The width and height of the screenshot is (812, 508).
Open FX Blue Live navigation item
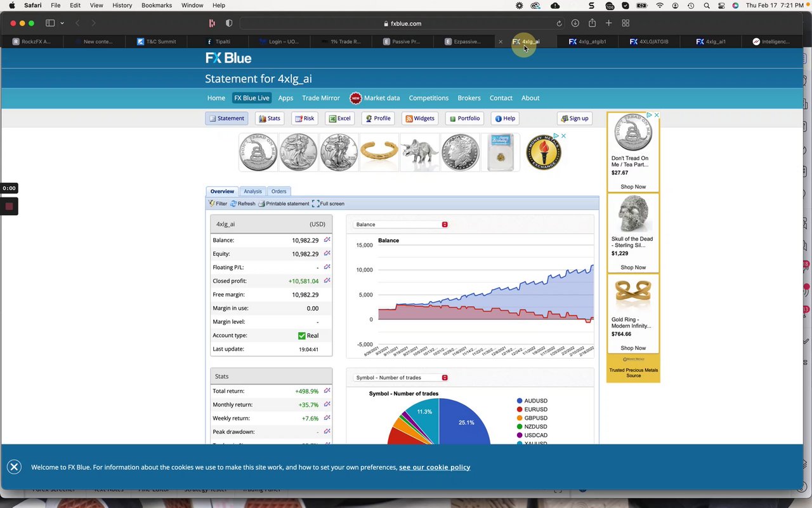click(x=252, y=98)
